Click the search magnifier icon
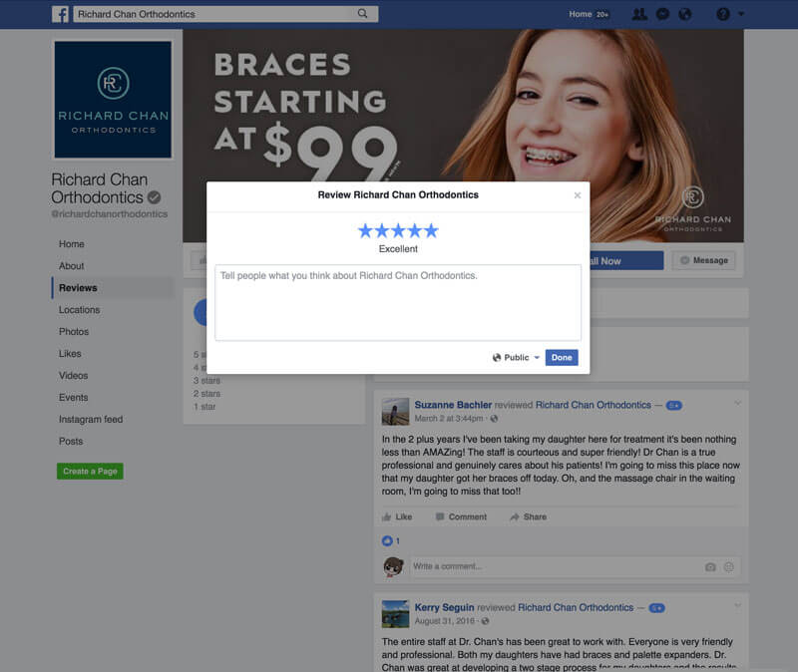Viewport: 798px width, 672px height. 362,14
